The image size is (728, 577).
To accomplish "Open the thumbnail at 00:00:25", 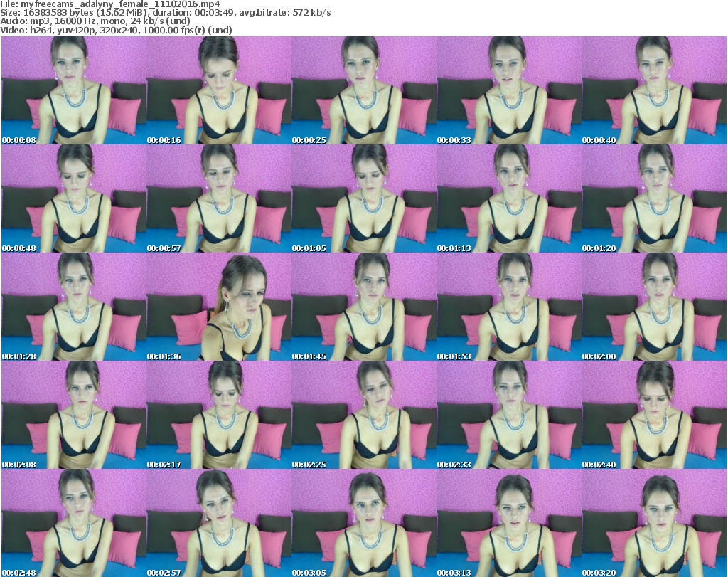I will pyautogui.click(x=364, y=91).
